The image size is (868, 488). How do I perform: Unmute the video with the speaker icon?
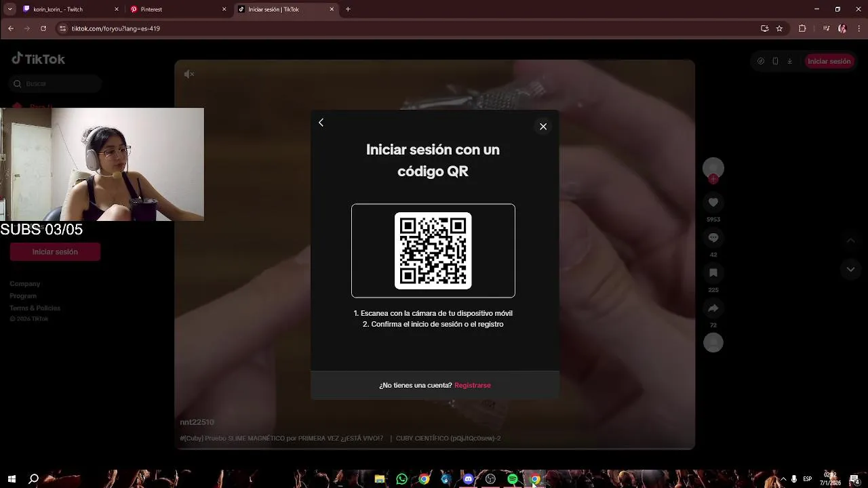pos(189,74)
